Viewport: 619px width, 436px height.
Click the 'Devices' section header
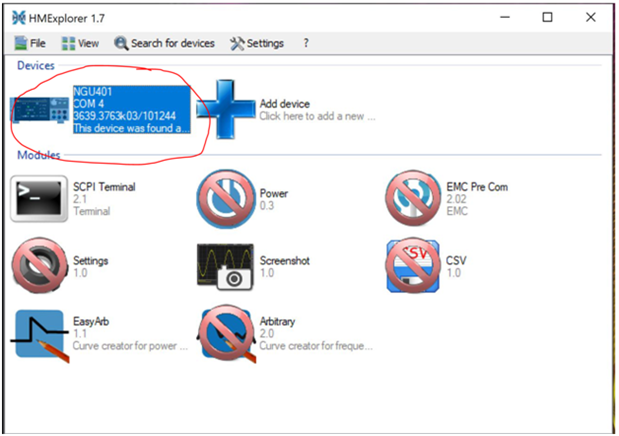click(36, 66)
